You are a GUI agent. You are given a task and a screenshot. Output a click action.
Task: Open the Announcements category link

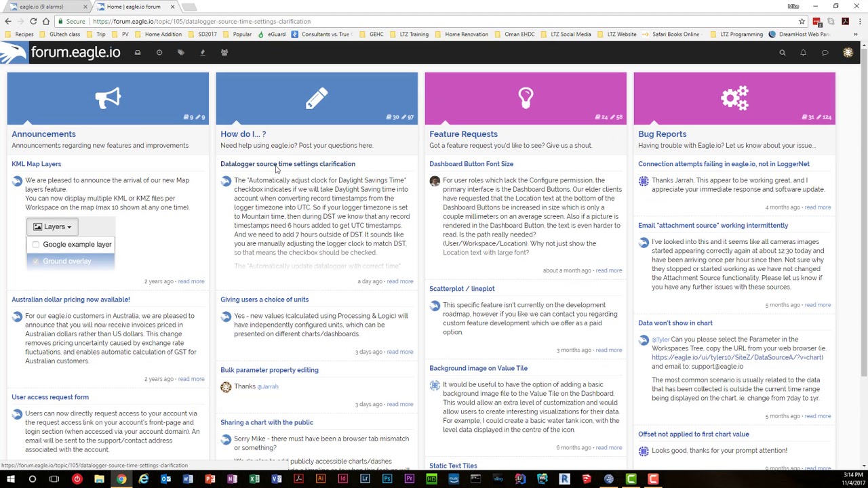point(43,134)
